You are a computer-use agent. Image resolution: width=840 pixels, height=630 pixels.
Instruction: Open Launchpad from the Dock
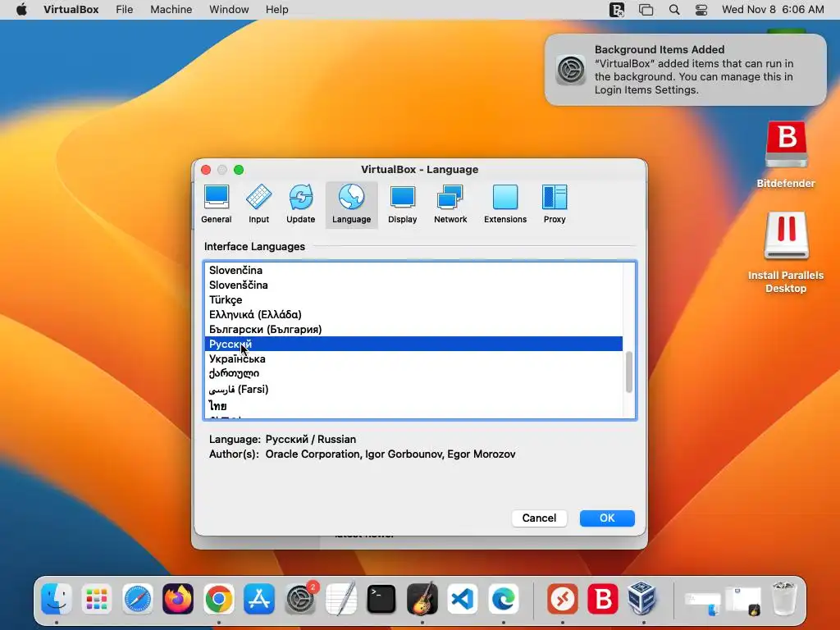(97, 598)
